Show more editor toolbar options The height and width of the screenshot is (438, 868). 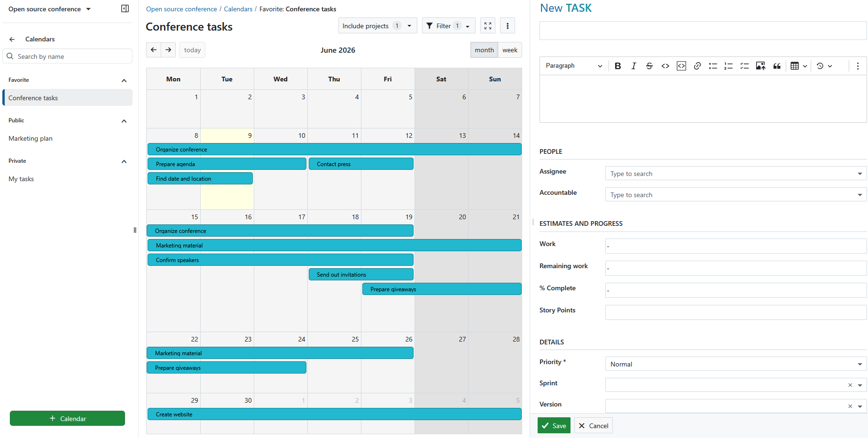tap(858, 66)
